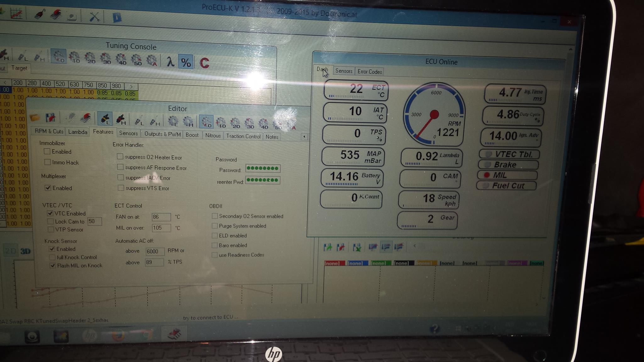Select the lambda display icon in Tuning Console

pyautogui.click(x=170, y=62)
